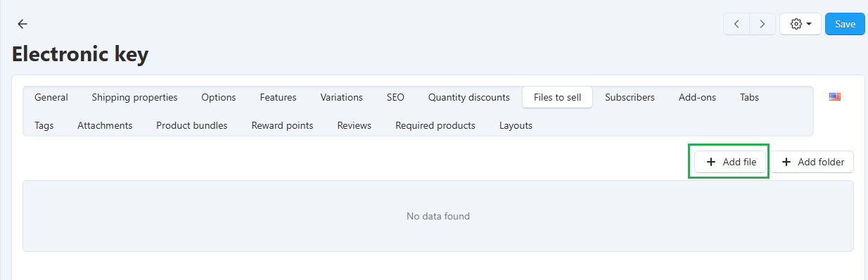Image resolution: width=868 pixels, height=280 pixels.
Task: Open the Variations tab
Action: (341, 97)
